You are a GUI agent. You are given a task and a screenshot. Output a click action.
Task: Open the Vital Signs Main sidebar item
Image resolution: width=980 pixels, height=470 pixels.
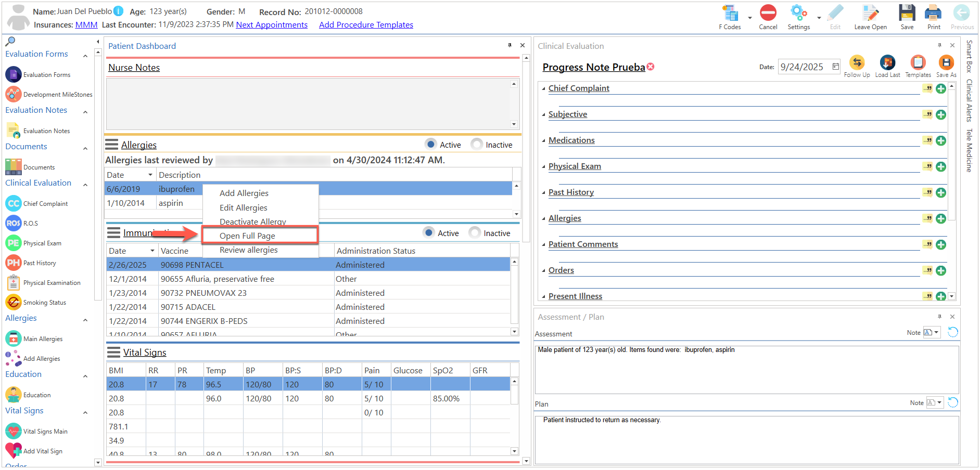click(x=36, y=432)
